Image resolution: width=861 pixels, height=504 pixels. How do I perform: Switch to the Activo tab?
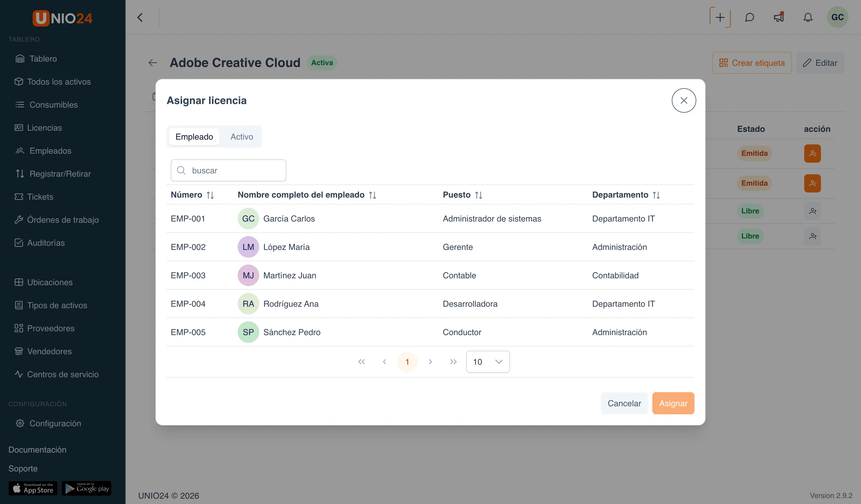[242, 137]
